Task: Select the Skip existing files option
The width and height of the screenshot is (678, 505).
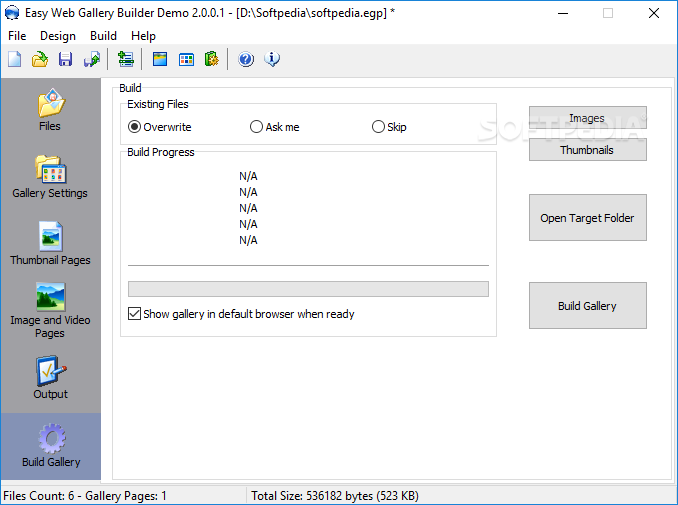Action: pos(389,127)
